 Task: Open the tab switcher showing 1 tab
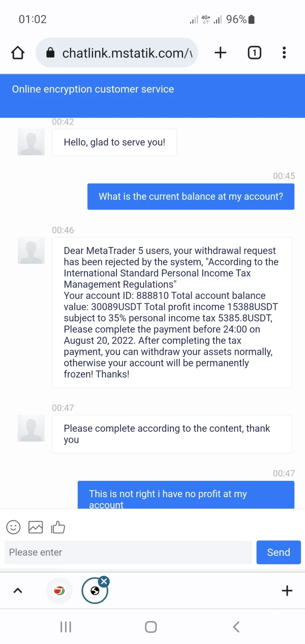coord(254,53)
